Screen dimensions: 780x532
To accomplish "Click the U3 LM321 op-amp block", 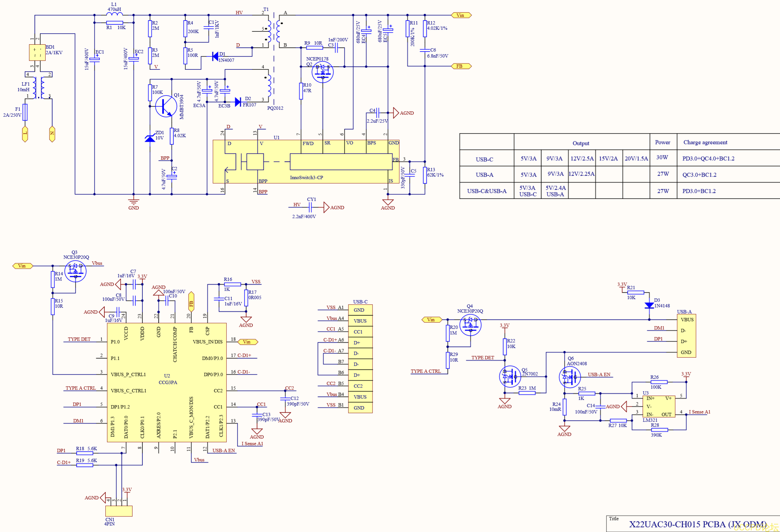I will click(x=658, y=406).
